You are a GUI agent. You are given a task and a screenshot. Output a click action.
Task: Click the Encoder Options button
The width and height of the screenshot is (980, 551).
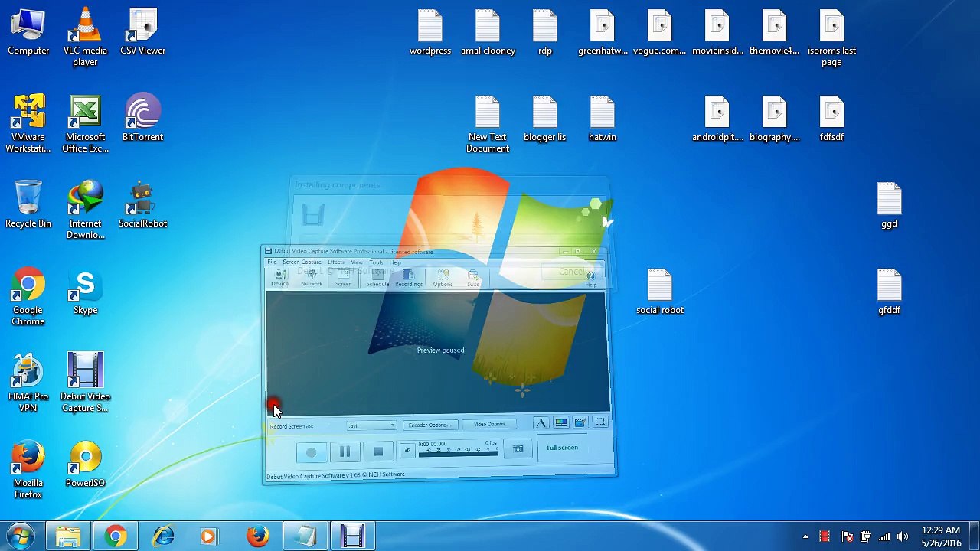pyautogui.click(x=429, y=425)
